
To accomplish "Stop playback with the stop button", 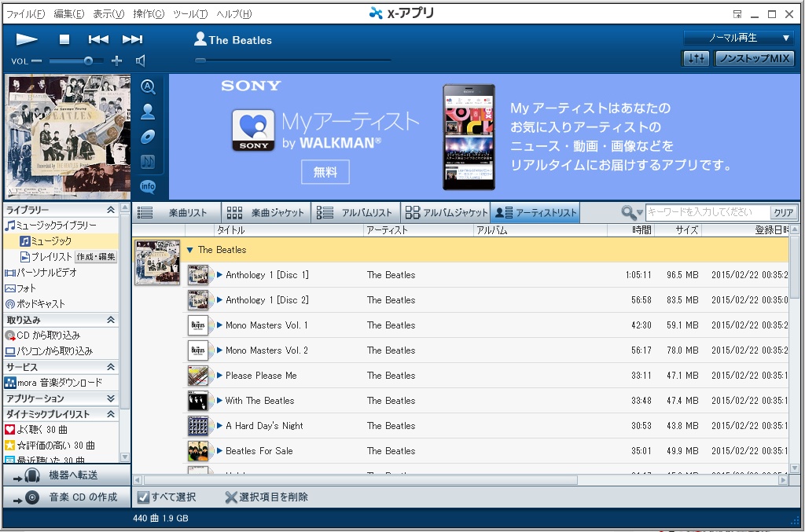I will (64, 39).
